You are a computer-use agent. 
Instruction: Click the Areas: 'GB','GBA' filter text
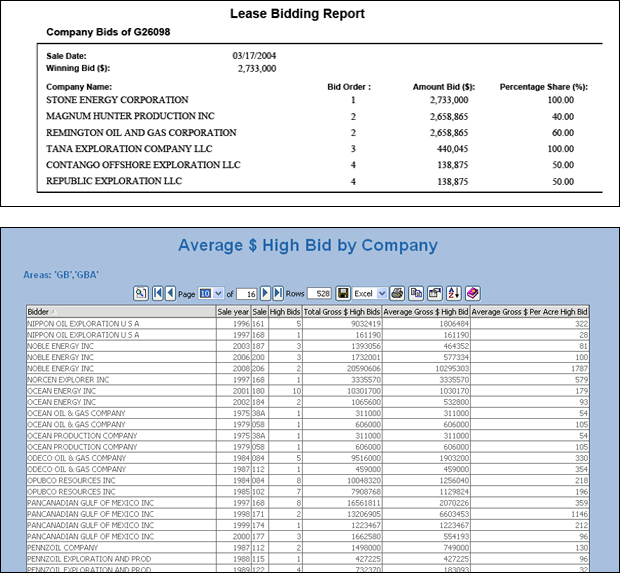[x=61, y=275]
